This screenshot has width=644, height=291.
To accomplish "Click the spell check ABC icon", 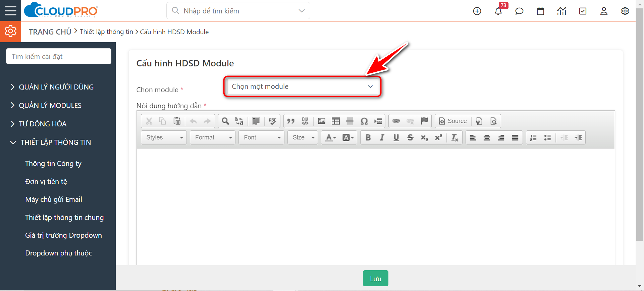I will click(273, 121).
